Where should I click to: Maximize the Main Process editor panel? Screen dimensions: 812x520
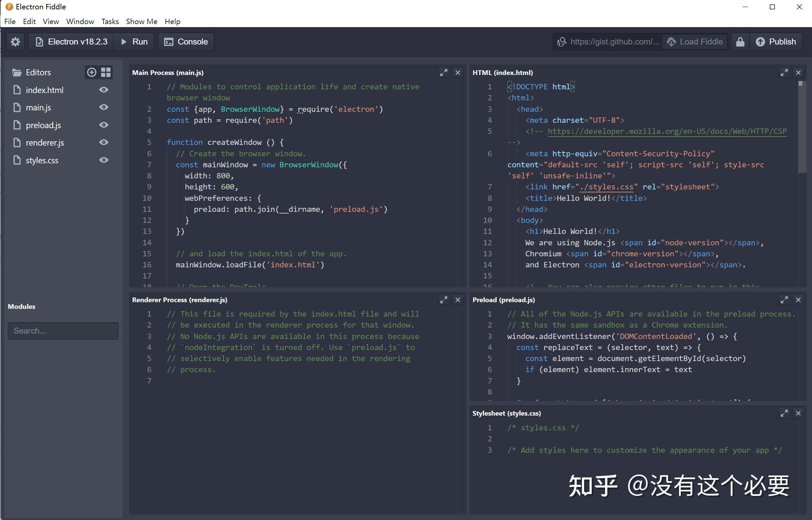(x=443, y=73)
